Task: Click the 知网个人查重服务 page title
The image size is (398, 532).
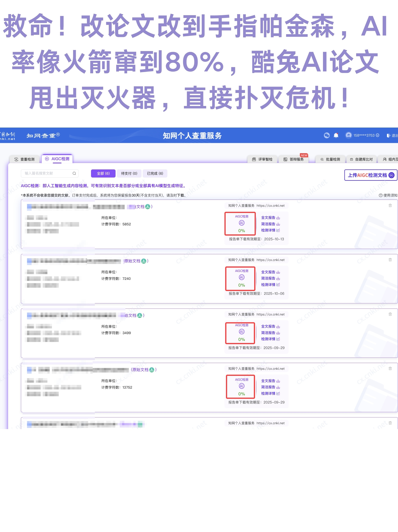Action: [x=192, y=136]
